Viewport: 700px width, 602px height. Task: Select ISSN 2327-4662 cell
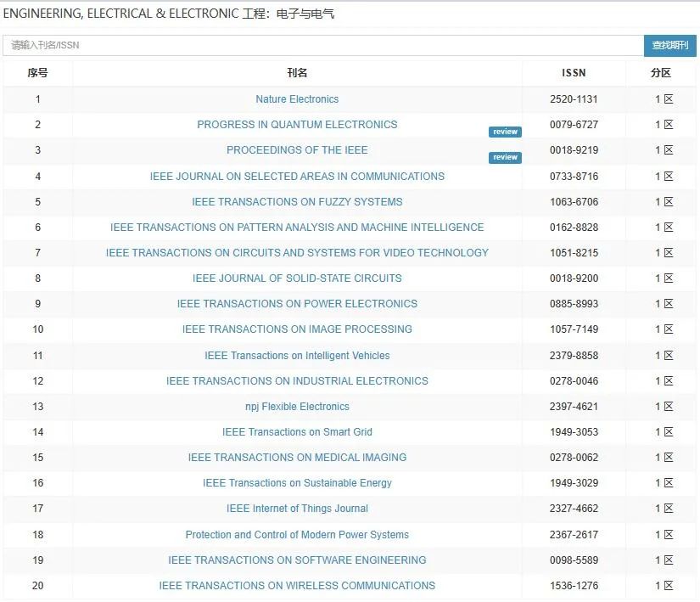tap(574, 509)
